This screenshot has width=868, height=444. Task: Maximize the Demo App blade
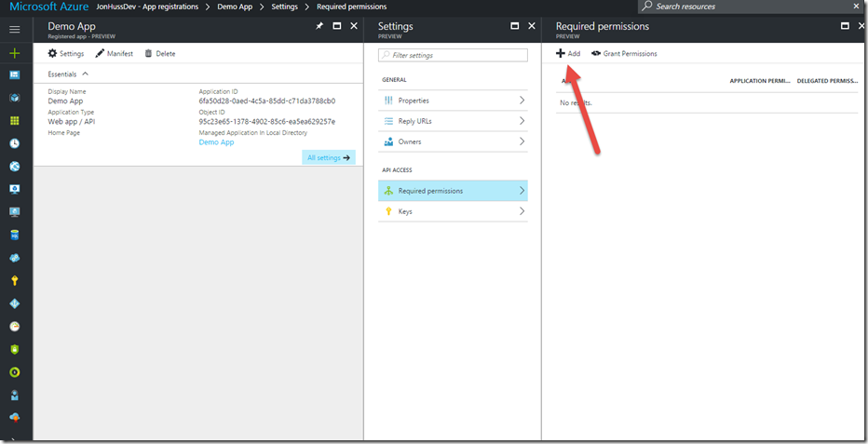point(336,26)
